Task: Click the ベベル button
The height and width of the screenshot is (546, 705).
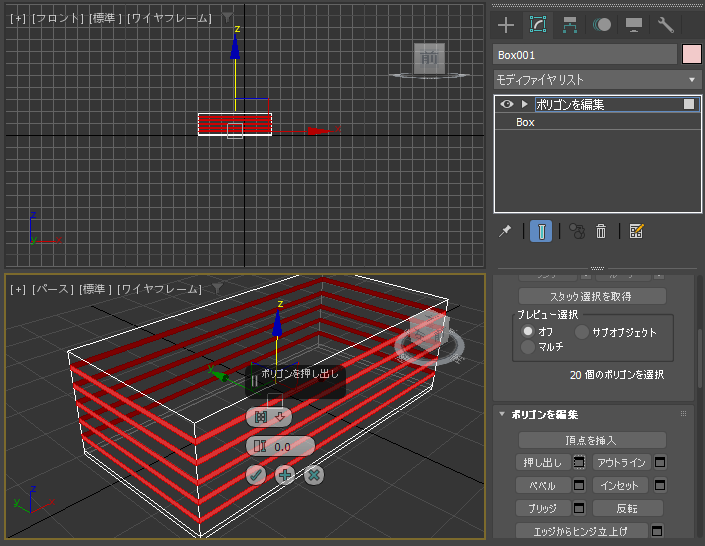Action: [543, 485]
